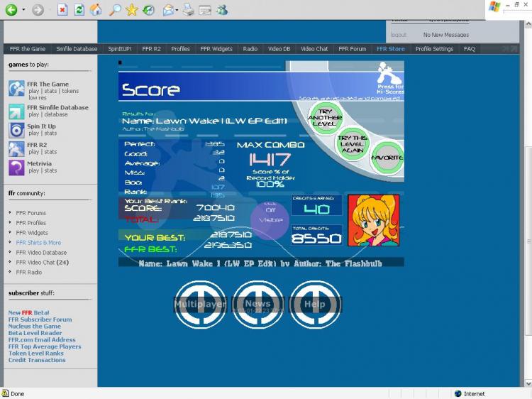Click the FFR R2 sidebar icon
Screen dimensions: 532x399
click(16, 149)
